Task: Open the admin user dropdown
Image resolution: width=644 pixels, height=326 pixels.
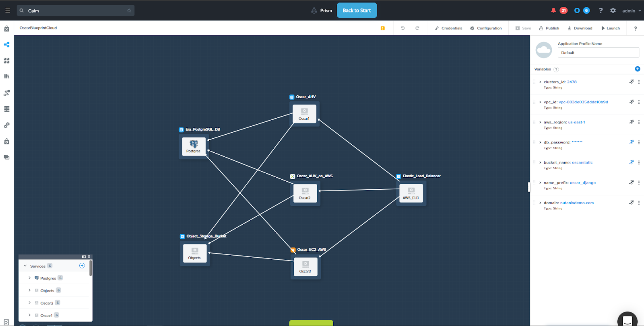Action: click(x=632, y=11)
